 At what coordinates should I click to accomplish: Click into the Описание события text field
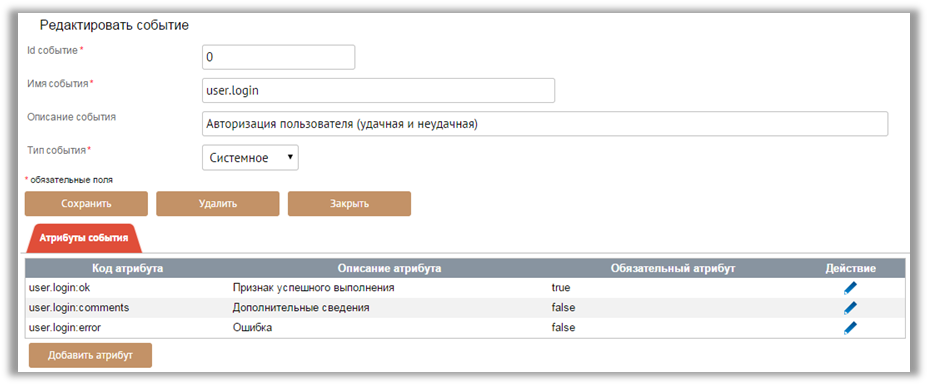pos(544,124)
